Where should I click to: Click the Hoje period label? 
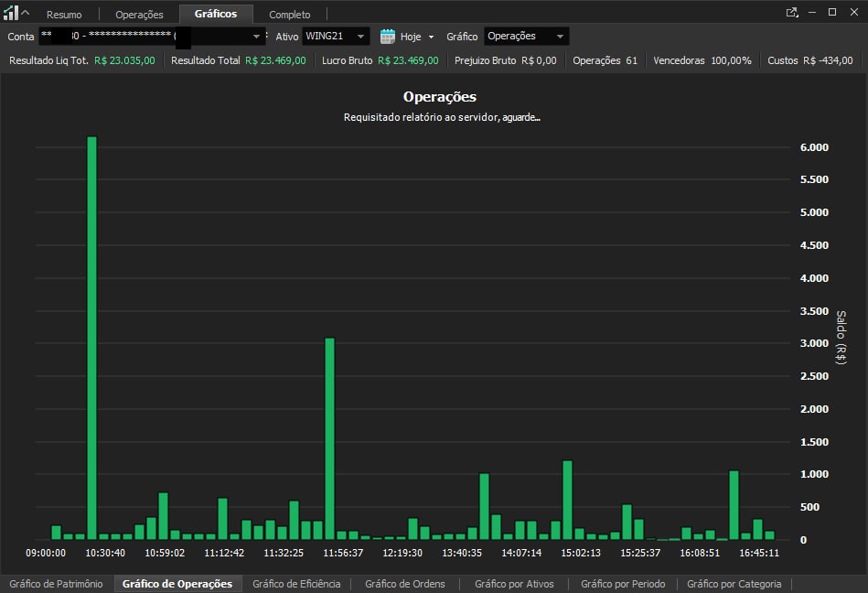(x=411, y=37)
